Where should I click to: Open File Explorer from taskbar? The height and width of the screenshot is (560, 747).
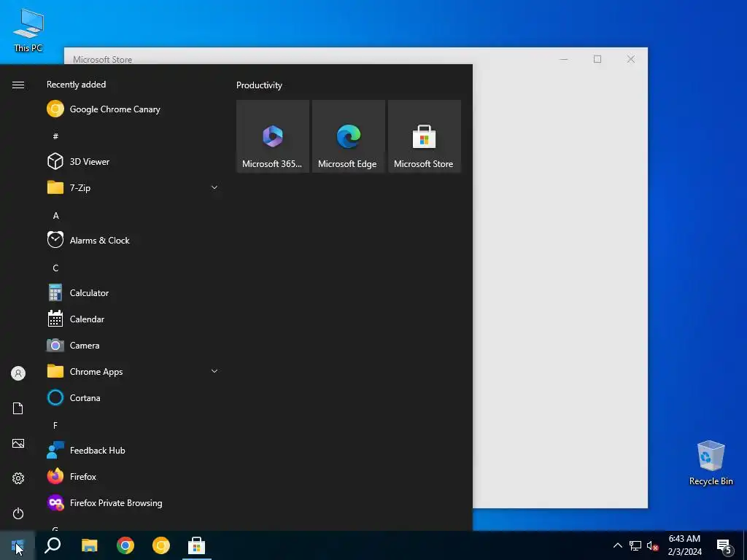pyautogui.click(x=89, y=545)
